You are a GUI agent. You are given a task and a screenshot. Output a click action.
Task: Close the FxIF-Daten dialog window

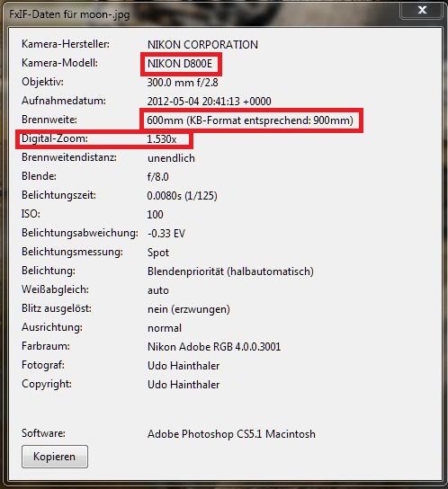pyautogui.click(x=422, y=10)
